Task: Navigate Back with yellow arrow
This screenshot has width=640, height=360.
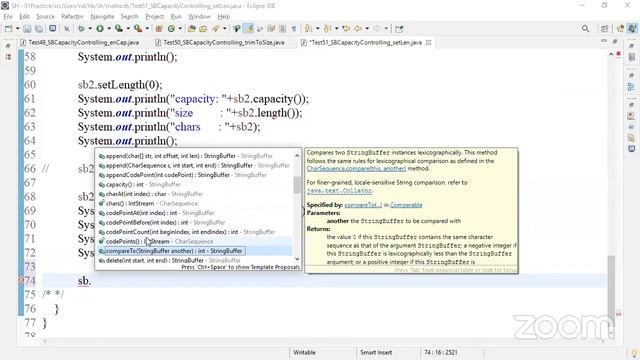Action: tap(358, 29)
